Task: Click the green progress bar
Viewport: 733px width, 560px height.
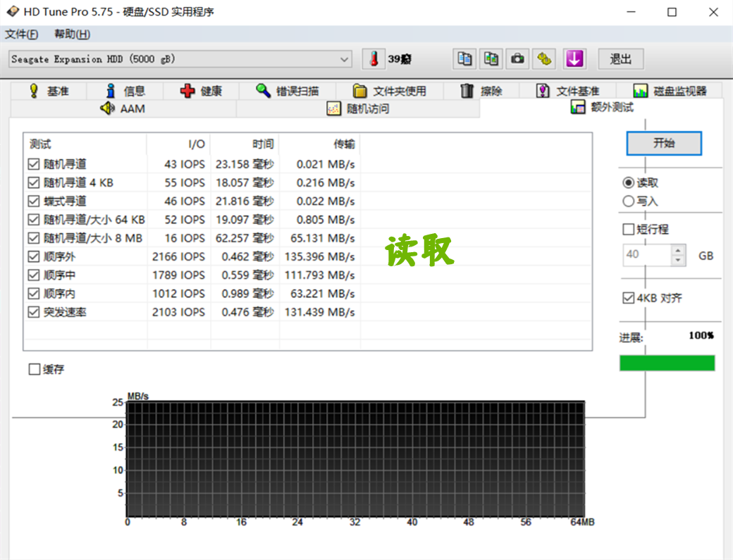Action: [x=667, y=363]
